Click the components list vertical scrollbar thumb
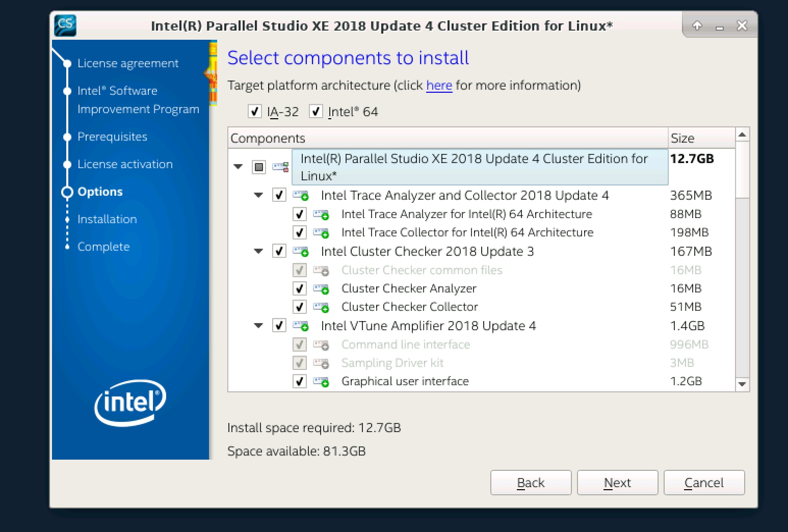The height and width of the screenshot is (532, 788). pos(742,171)
